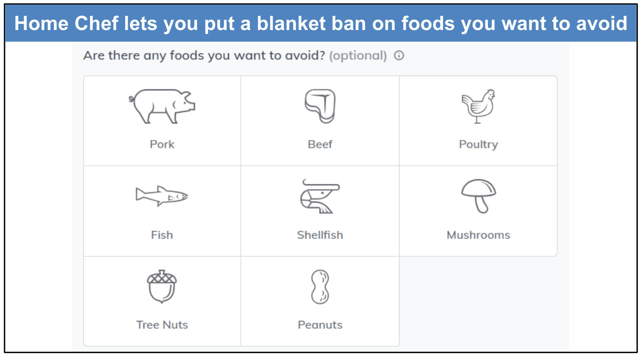
Task: Toggle the Beef text label
Action: [x=320, y=144]
